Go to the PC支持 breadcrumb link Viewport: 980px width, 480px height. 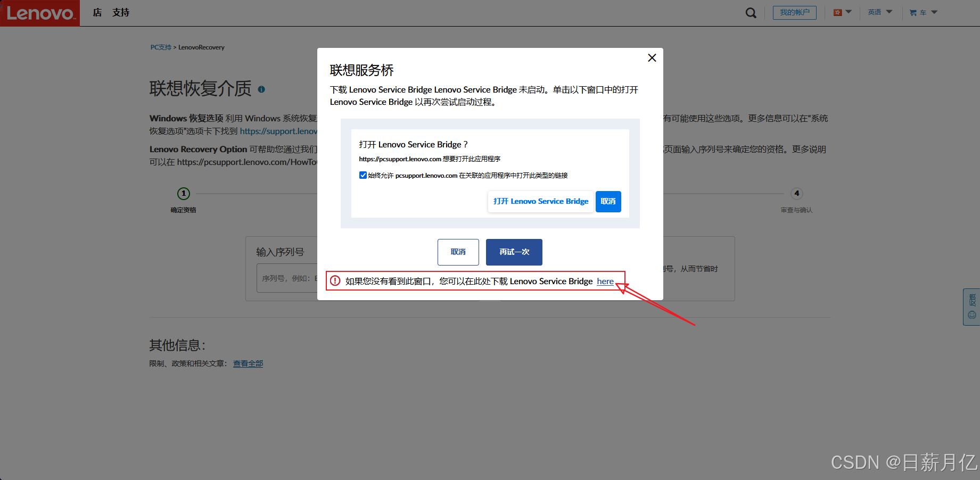[x=161, y=47]
